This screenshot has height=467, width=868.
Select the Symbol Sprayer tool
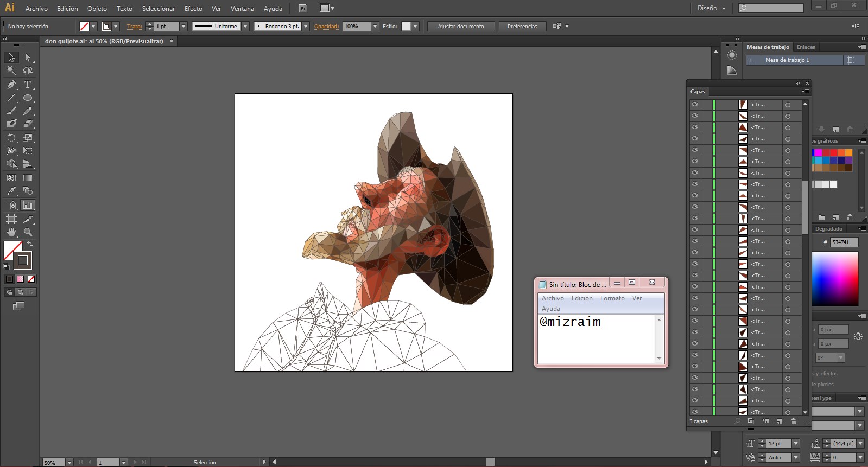point(11,205)
